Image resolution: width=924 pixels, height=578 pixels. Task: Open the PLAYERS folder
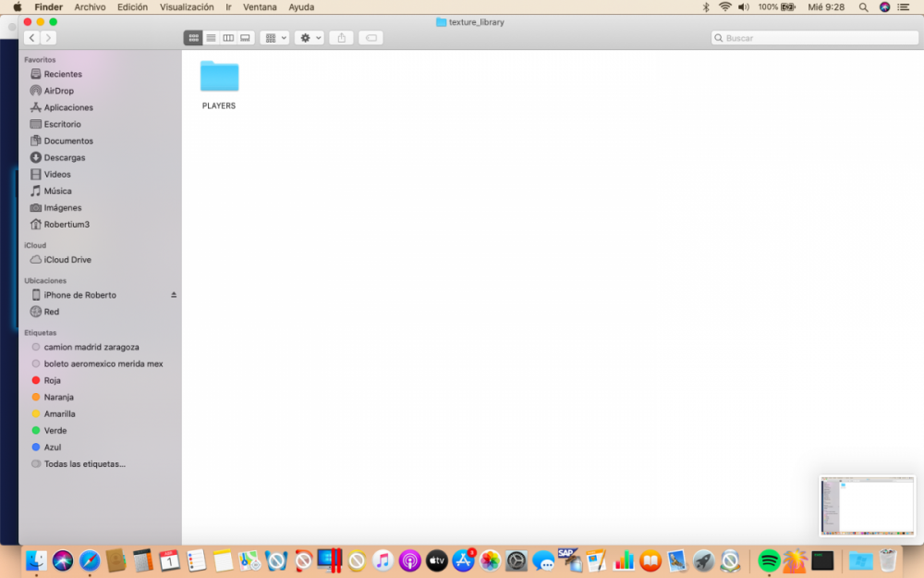point(219,77)
